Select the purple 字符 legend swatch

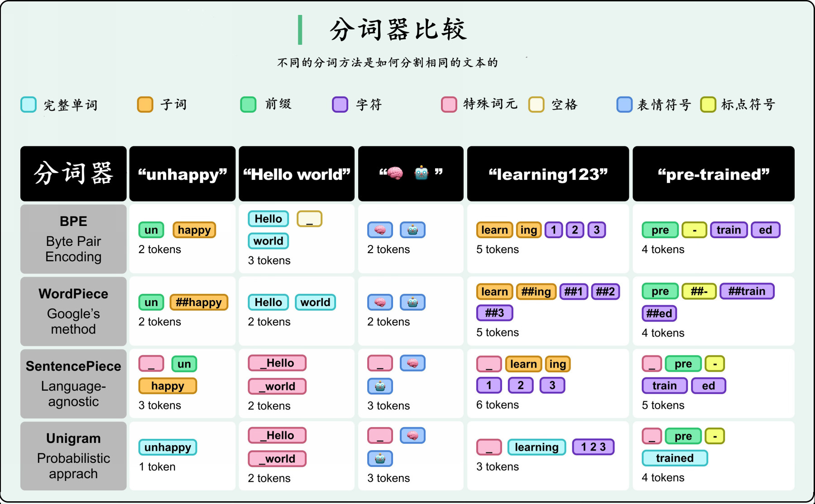pos(340,105)
